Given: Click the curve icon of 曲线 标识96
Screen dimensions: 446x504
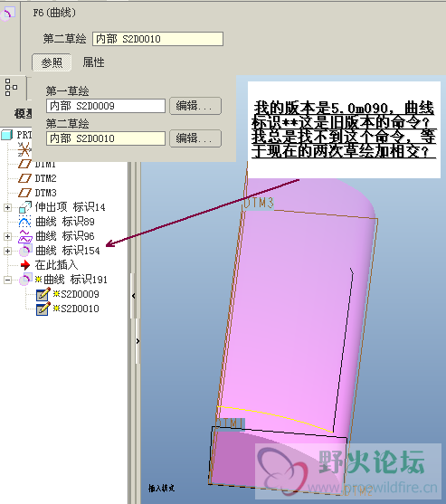Looking at the screenshot, I should pos(25,236).
